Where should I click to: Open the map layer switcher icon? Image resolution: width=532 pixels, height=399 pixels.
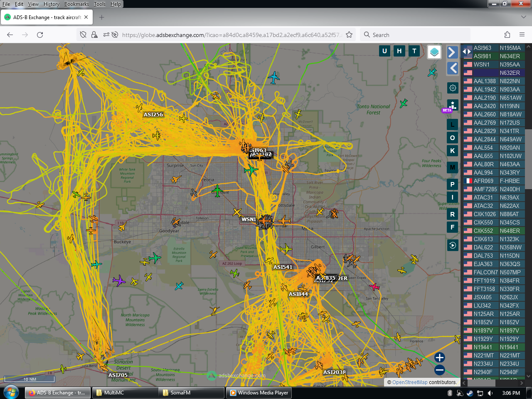click(x=434, y=52)
